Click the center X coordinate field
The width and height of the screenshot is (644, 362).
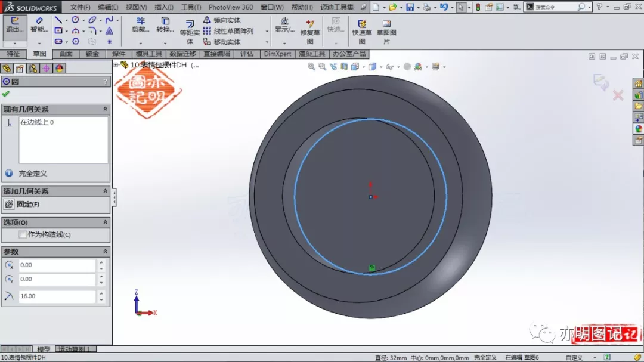[57, 265]
